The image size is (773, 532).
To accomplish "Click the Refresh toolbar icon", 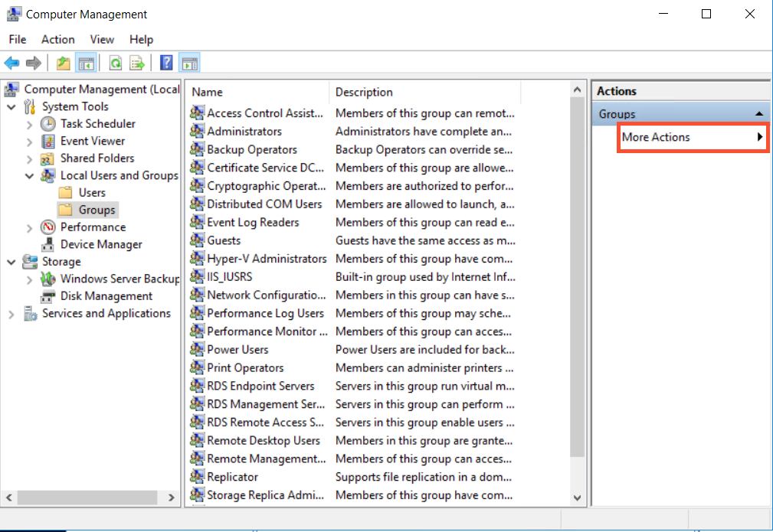I will coord(116,63).
